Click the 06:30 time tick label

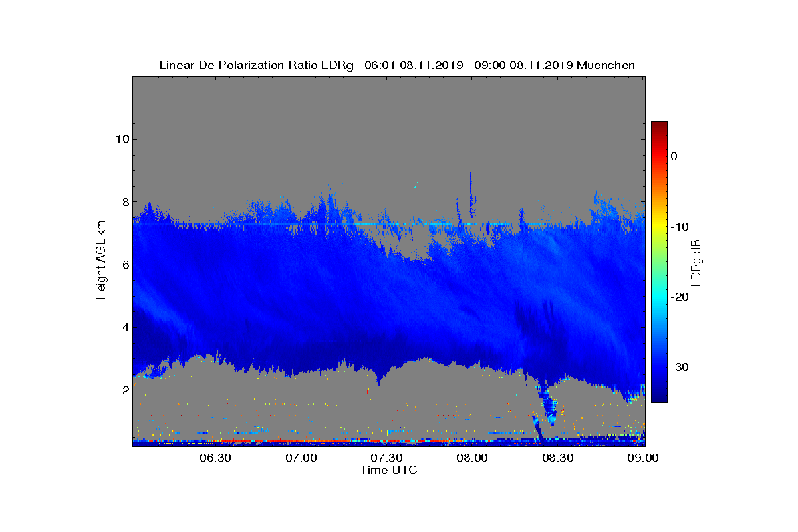pyautogui.click(x=215, y=458)
